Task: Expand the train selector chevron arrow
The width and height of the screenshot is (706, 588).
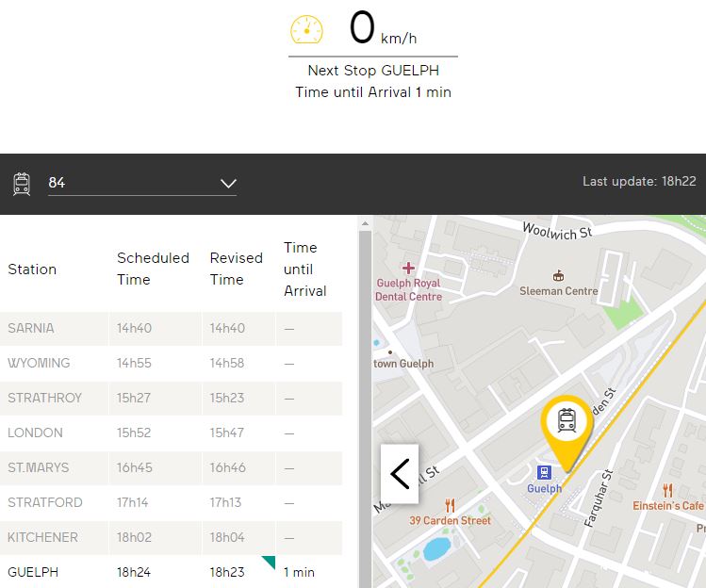Action: coord(228,183)
